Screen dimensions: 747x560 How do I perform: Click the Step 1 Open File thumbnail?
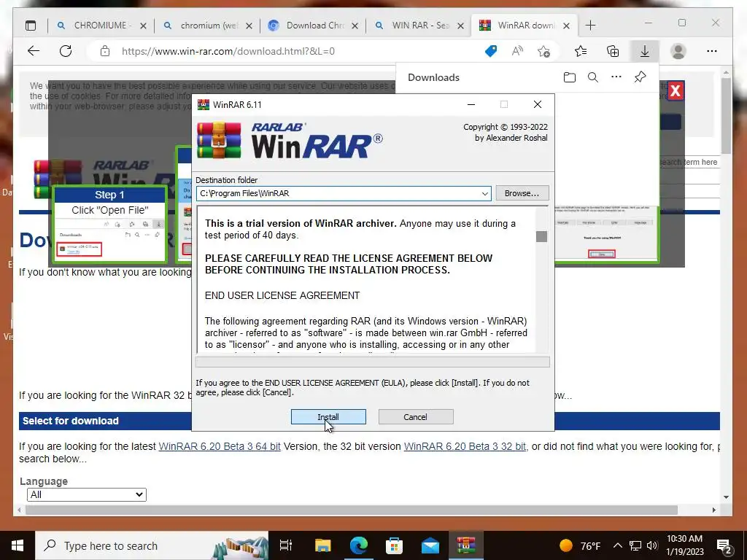pyautogui.click(x=110, y=225)
